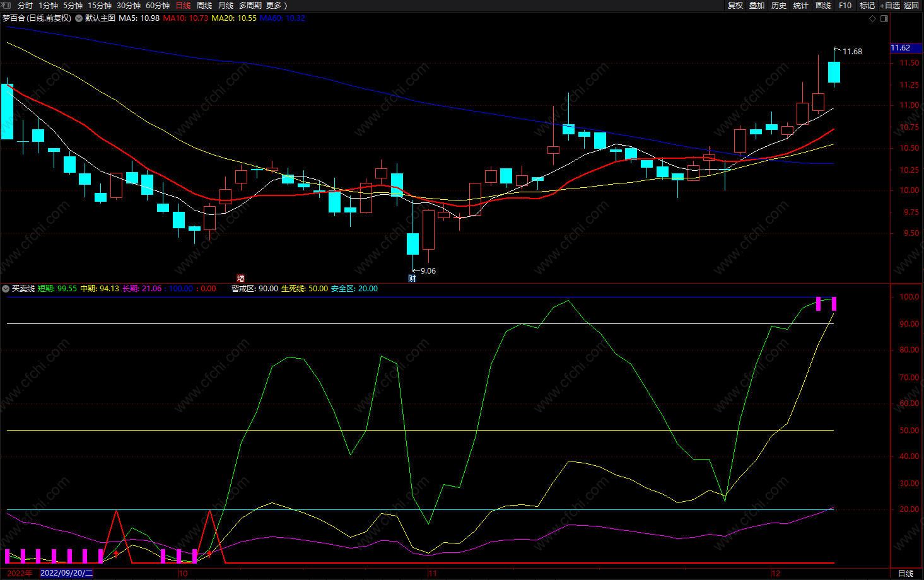Click the top-left panel collapse icon
Screen dimensions: 924x580
pos(6,5)
